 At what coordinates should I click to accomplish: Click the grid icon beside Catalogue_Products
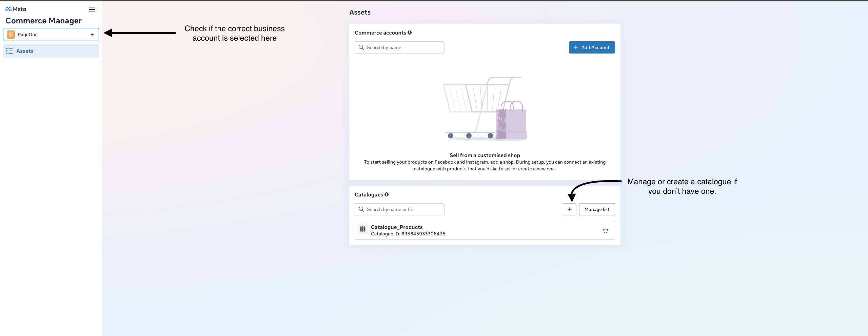pos(362,229)
